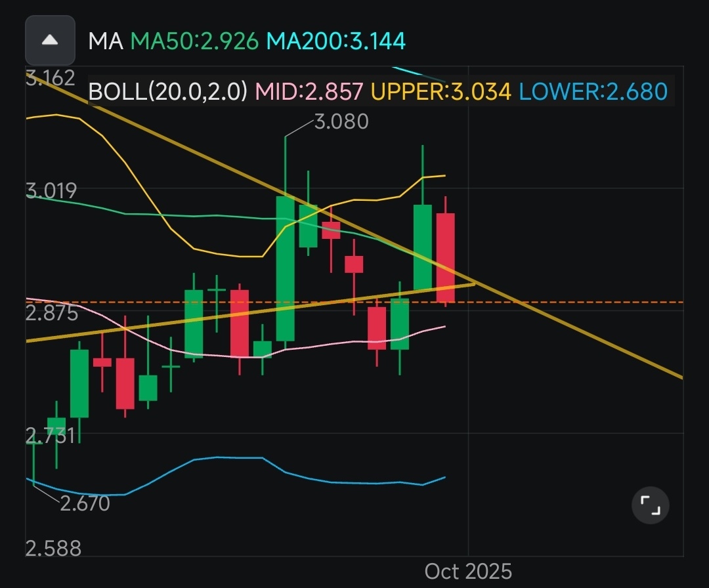The image size is (709, 588).
Task: Select the Oct 2025 date label
Action: coord(468,572)
